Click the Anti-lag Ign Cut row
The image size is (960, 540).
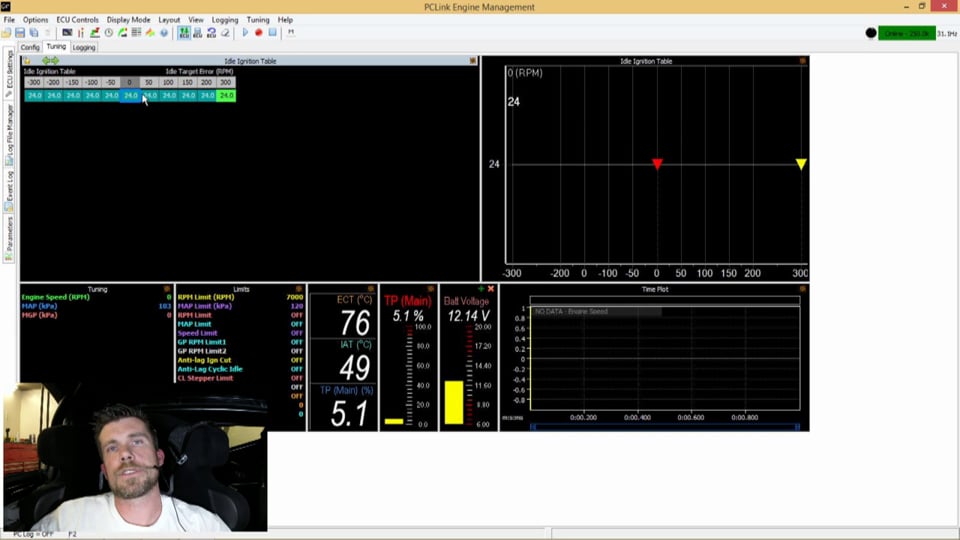[240, 360]
